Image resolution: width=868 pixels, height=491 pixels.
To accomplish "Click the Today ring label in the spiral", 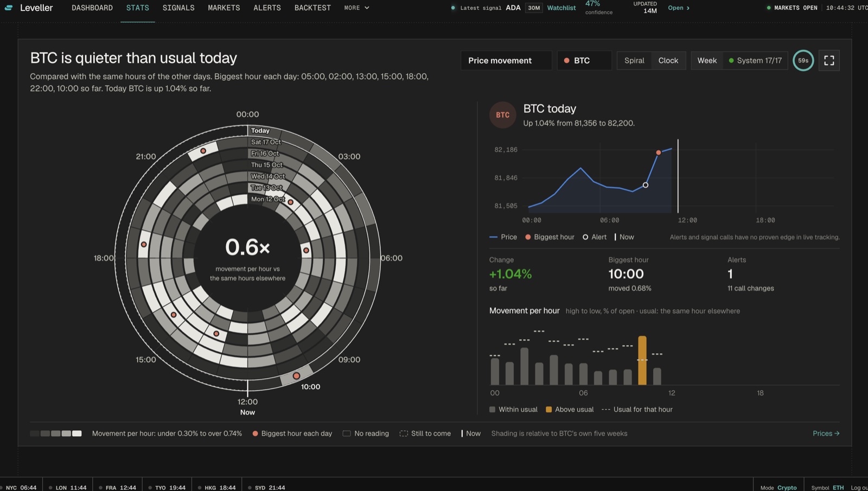I will coord(260,130).
